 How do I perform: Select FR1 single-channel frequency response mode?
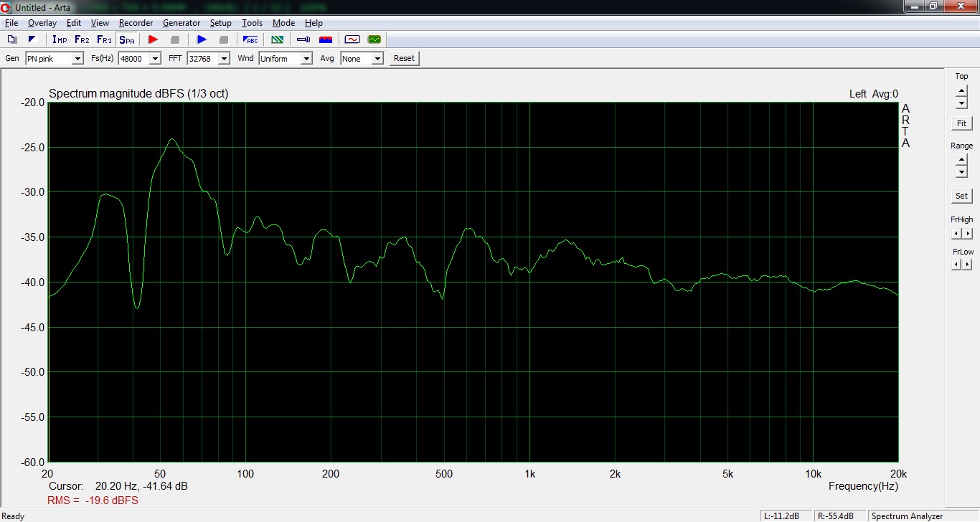(104, 39)
